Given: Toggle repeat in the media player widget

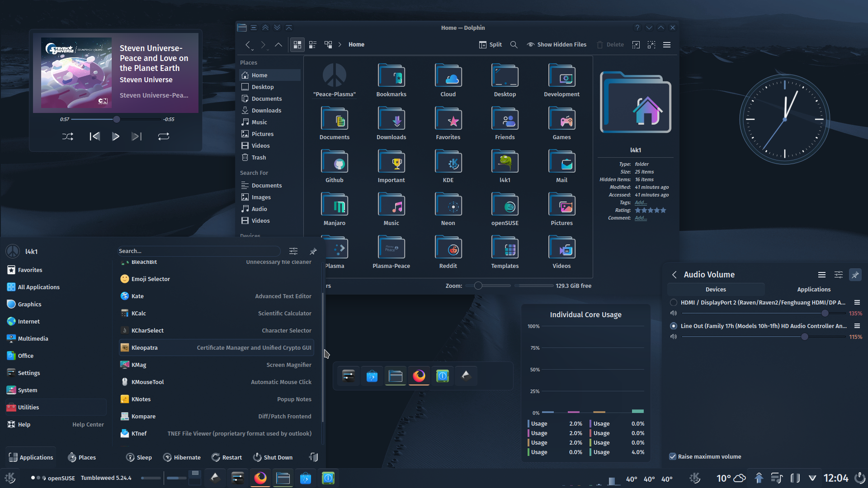Looking at the screenshot, I should (x=164, y=136).
